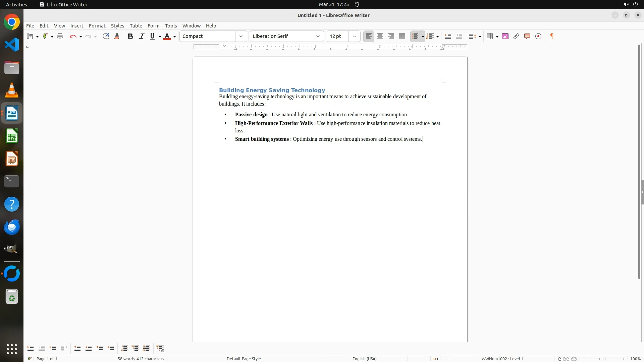644x362 pixels.
Task: Click the zoom slider in status bar
Action: click(x=604, y=359)
